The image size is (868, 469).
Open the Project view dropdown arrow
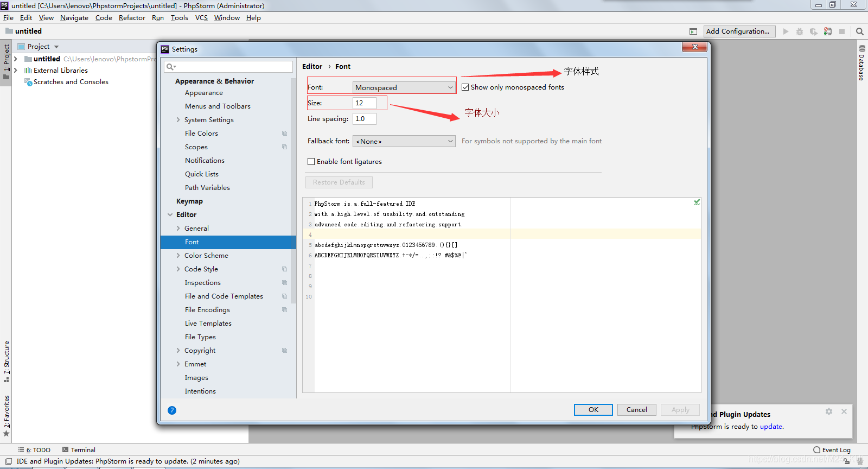pyautogui.click(x=56, y=47)
